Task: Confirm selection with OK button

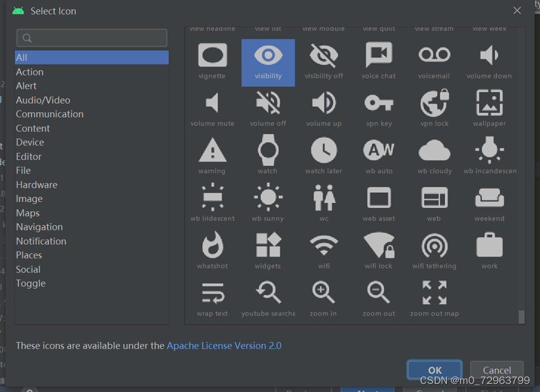Action: tap(434, 370)
